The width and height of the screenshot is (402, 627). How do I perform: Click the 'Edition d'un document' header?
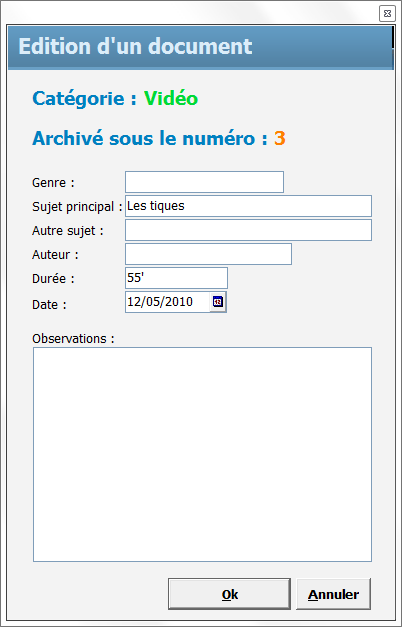(135, 46)
